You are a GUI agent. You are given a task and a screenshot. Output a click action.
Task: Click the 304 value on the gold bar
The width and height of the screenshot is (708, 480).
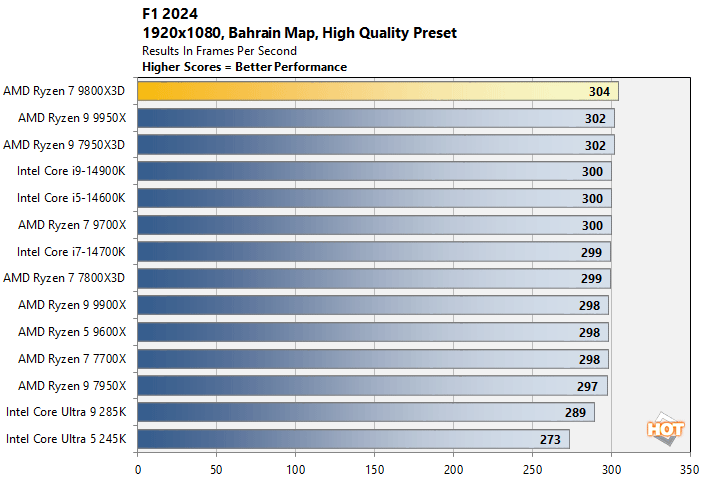[x=599, y=92]
